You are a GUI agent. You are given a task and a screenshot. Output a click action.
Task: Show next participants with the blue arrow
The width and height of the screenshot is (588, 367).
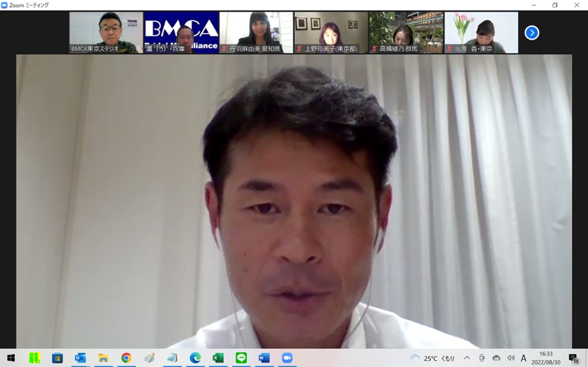(x=532, y=33)
